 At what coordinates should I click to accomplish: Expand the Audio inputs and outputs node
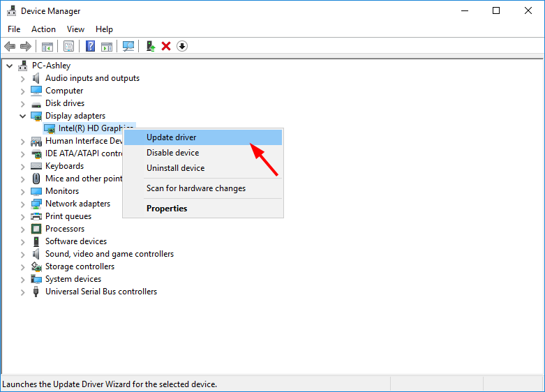pyautogui.click(x=23, y=78)
